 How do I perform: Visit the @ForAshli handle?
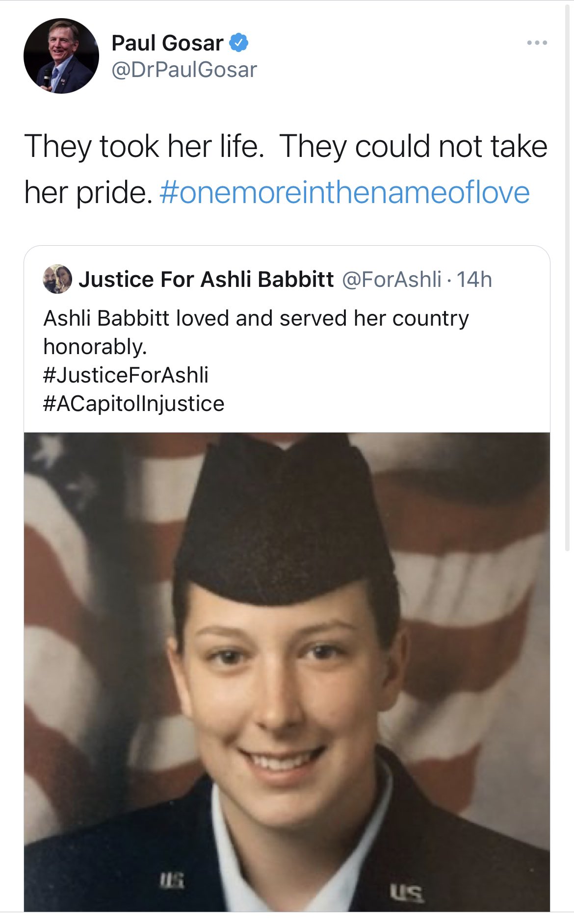click(x=391, y=280)
